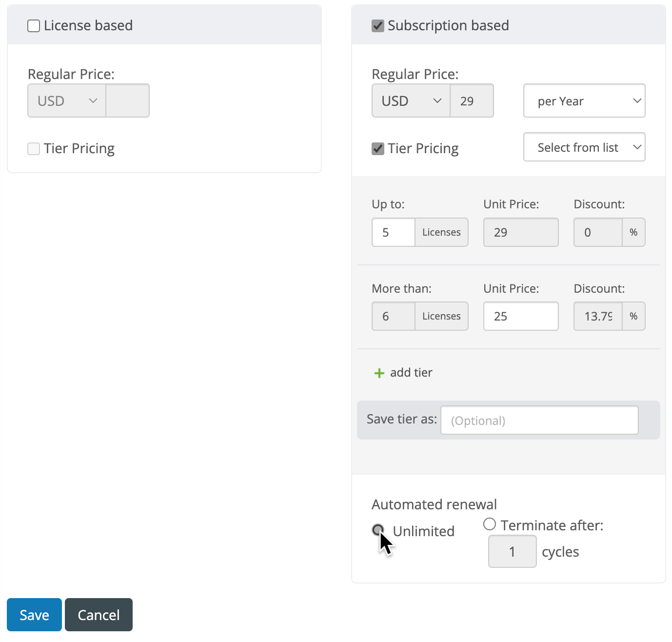Viewport: 672px width, 642px height.
Task: Click the Unit Price field showing 29
Action: (x=521, y=232)
